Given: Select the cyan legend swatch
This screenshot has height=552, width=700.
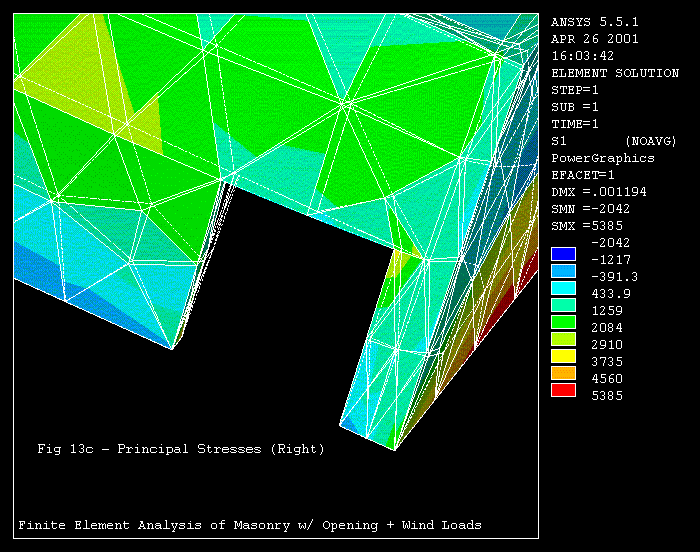Looking at the screenshot, I should coord(563,288).
